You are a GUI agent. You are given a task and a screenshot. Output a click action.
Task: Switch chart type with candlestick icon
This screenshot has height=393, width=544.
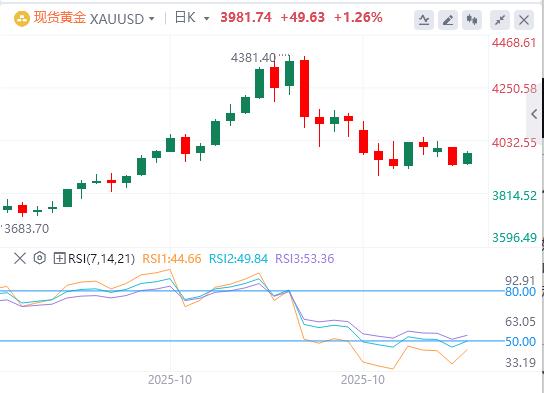click(472, 20)
